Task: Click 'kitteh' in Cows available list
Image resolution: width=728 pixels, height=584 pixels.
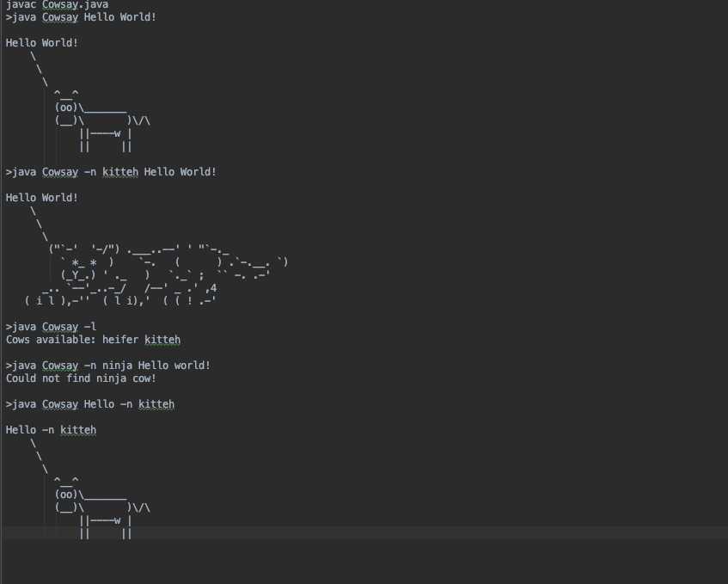Action: click(162, 340)
